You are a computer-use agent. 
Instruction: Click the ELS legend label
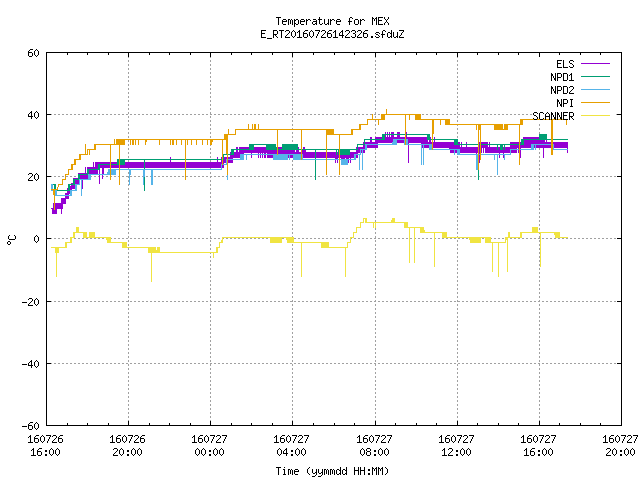click(565, 64)
